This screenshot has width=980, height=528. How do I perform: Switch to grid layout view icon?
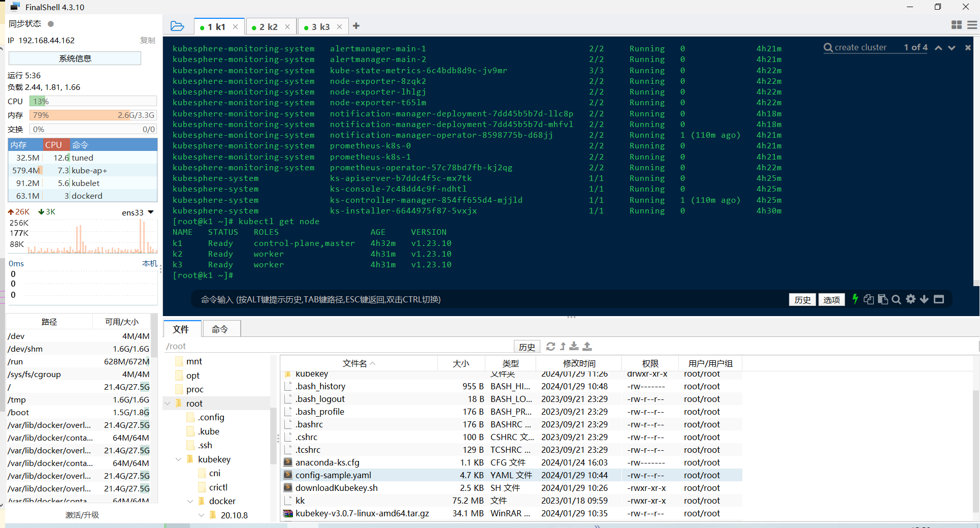[x=957, y=25]
